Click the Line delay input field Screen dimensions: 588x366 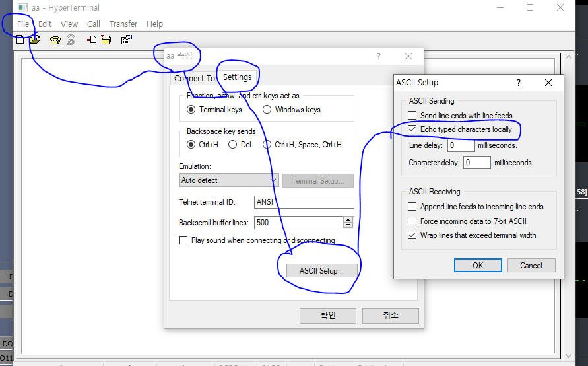coord(461,145)
